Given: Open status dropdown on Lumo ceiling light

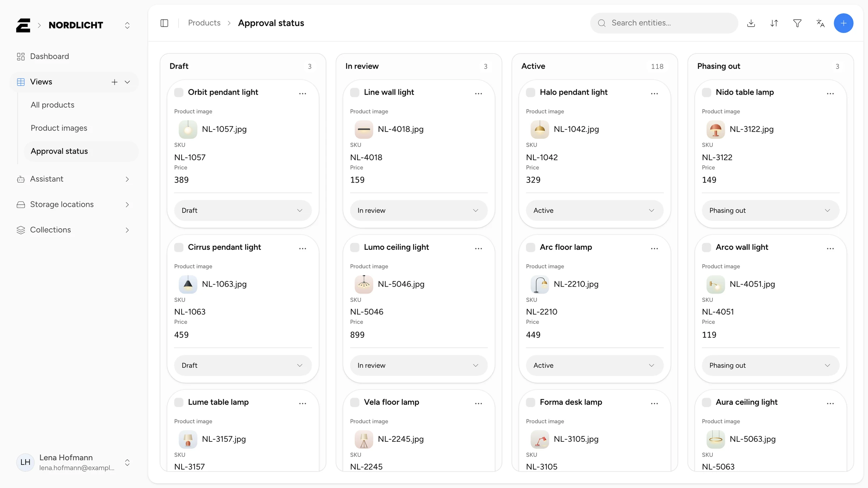Looking at the screenshot, I should (419, 365).
